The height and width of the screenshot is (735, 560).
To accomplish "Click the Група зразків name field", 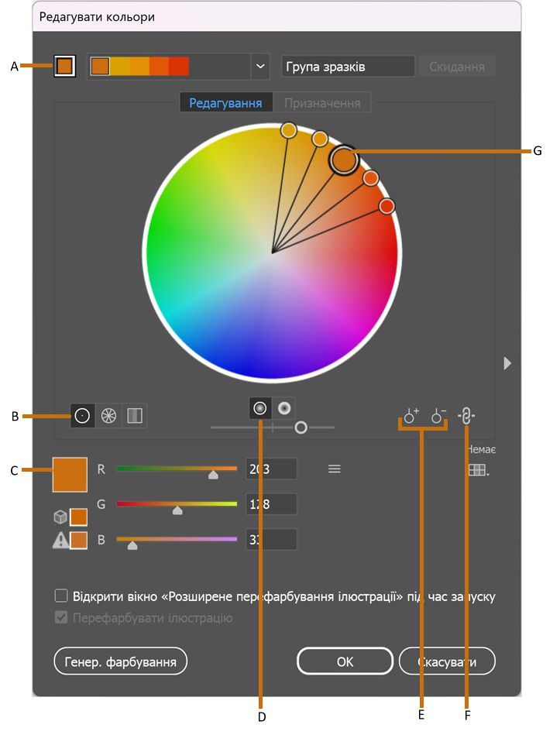I will (348, 67).
